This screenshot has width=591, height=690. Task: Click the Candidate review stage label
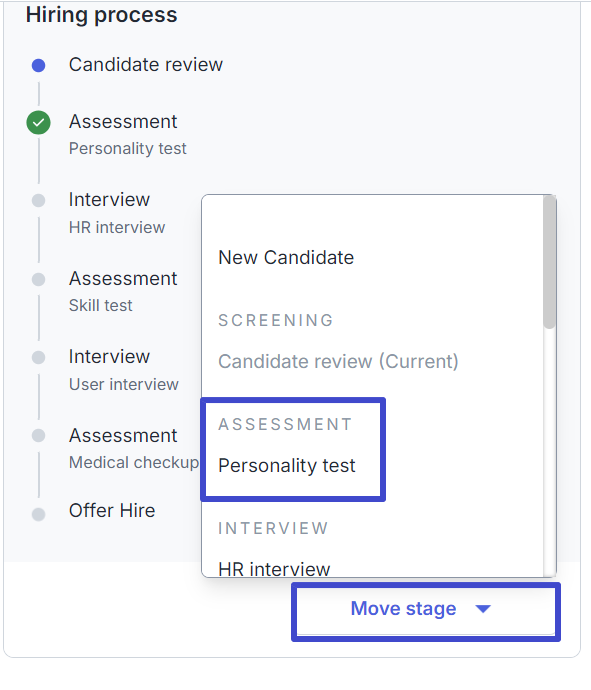coord(146,65)
